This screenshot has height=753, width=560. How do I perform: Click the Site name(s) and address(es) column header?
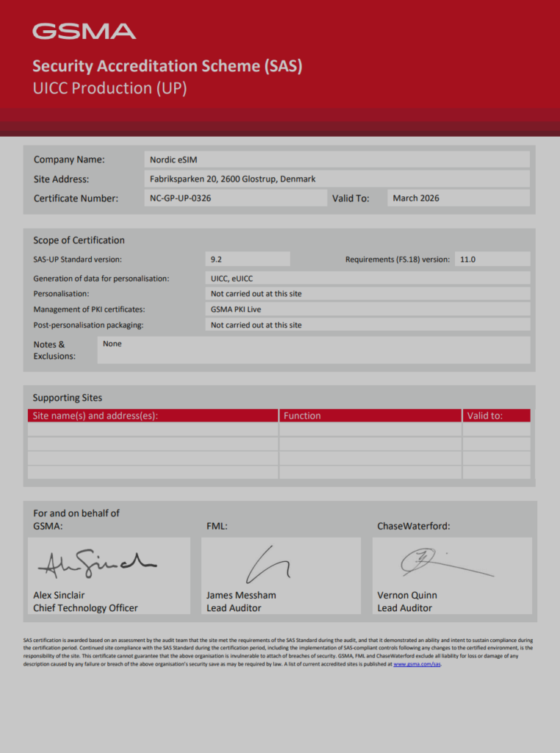pos(153,416)
